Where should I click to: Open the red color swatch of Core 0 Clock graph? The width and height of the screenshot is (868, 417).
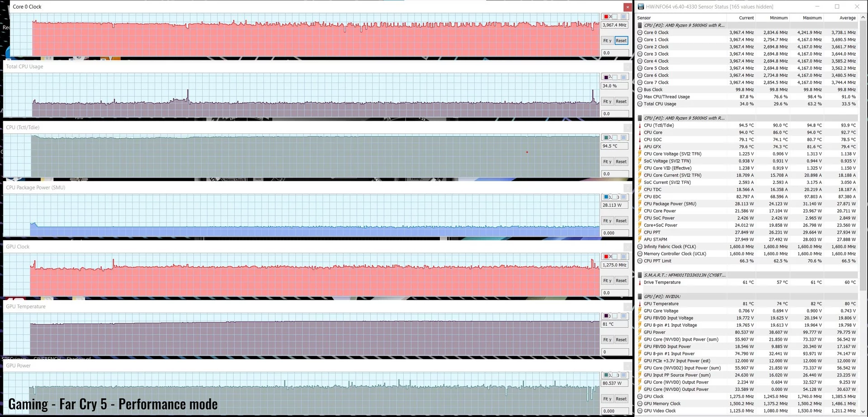click(x=606, y=17)
